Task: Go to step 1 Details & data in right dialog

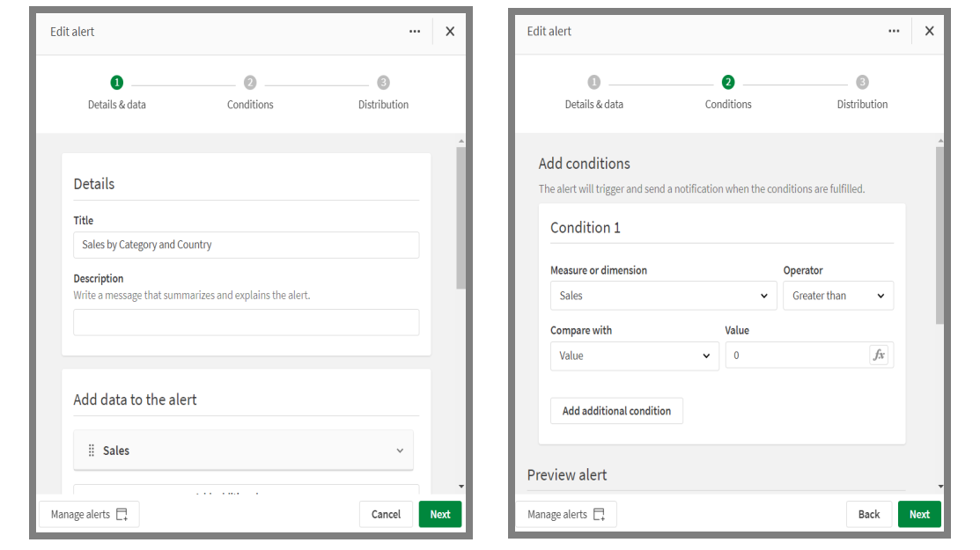Action: click(x=593, y=92)
